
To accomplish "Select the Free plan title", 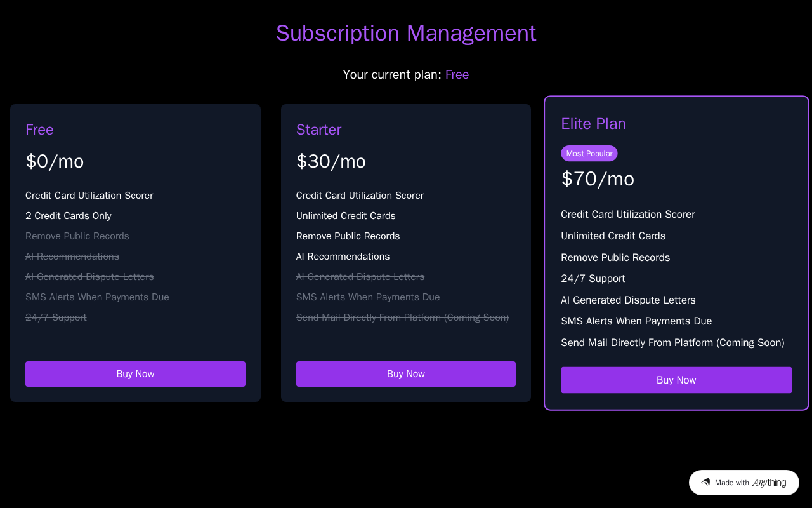I will click(39, 130).
